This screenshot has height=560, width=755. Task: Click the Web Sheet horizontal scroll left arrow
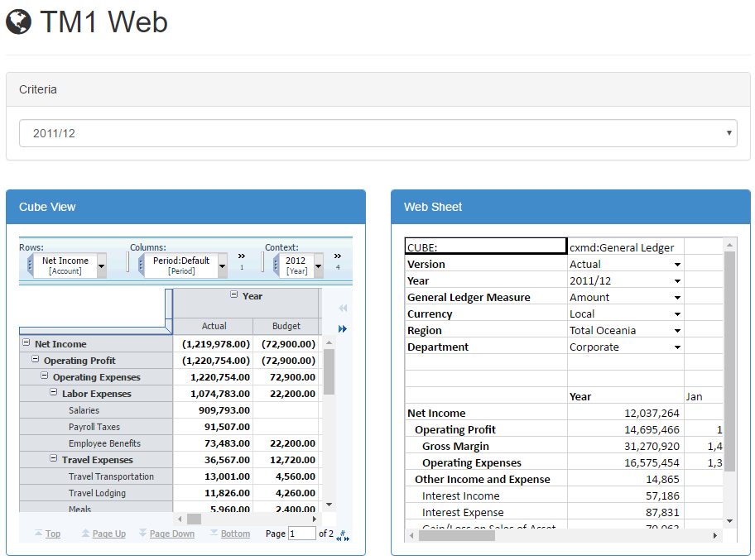(x=411, y=535)
